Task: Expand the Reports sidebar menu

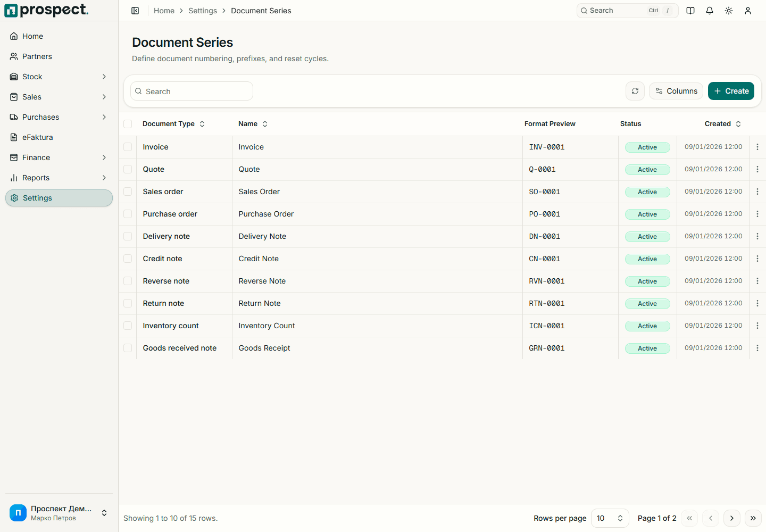Action: 59,178
